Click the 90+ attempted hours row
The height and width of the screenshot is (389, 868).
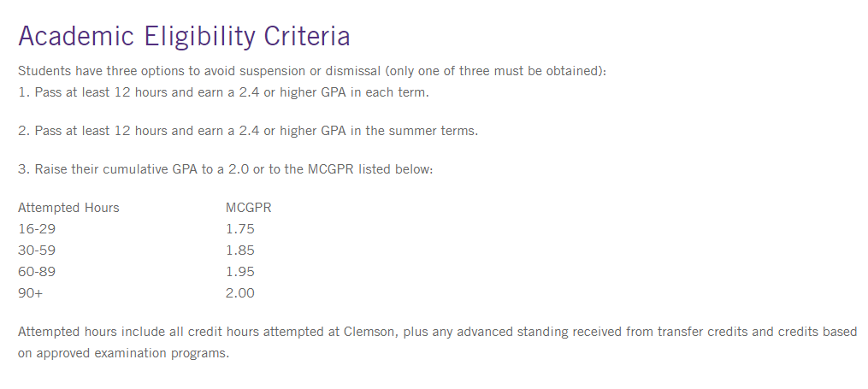(31, 293)
